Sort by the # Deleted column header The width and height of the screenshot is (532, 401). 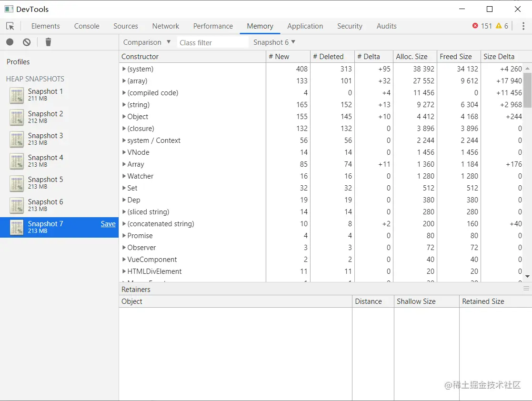(332, 57)
